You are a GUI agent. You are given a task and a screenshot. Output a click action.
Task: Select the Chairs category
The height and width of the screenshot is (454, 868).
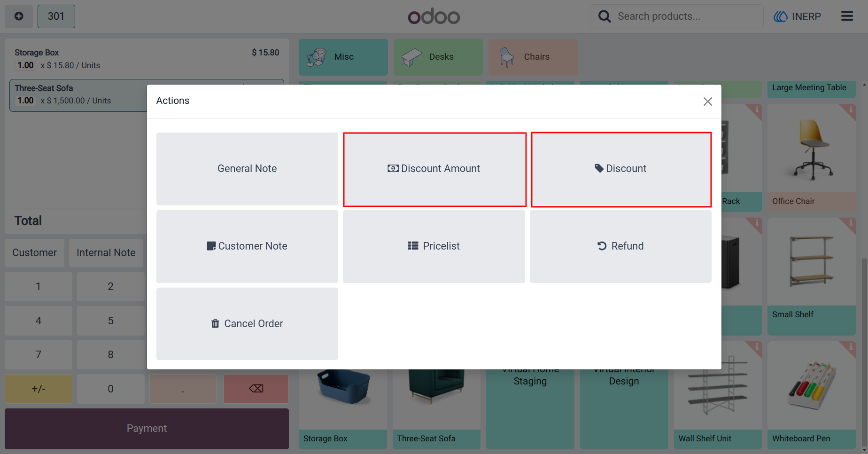point(533,57)
